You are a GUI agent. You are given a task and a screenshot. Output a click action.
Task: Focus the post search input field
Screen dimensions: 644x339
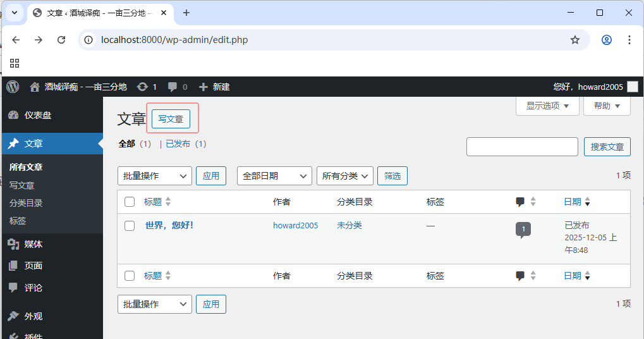pos(522,147)
